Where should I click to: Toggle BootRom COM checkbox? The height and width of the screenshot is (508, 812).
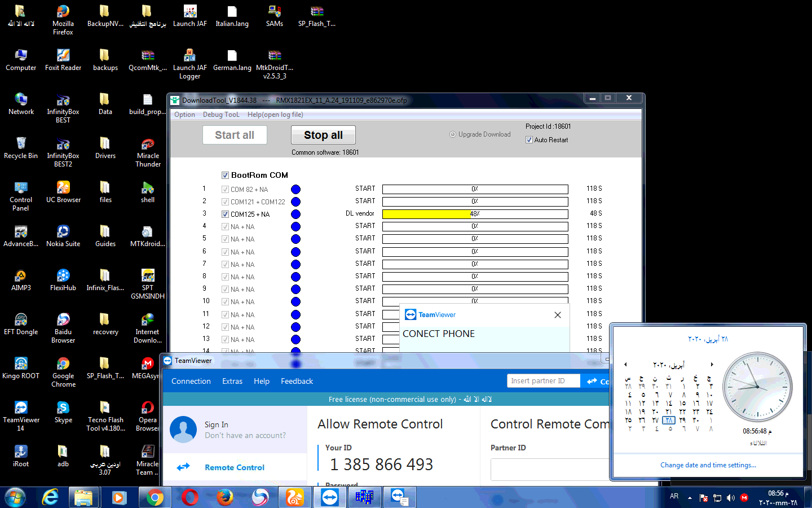point(225,175)
